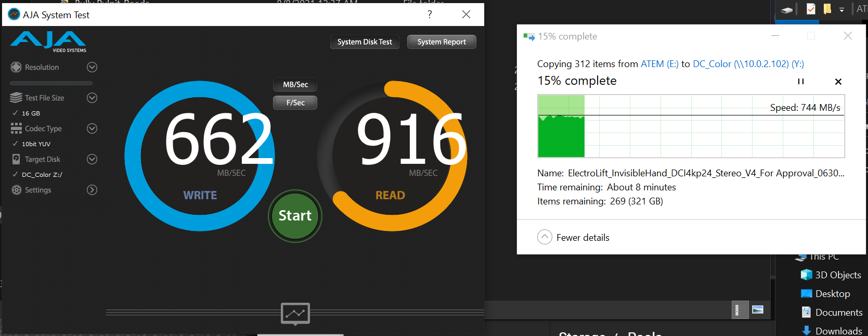Viewport: 868px width, 336px height.
Task: Click the "Speed: 744 MB/s" readout
Action: (x=805, y=108)
